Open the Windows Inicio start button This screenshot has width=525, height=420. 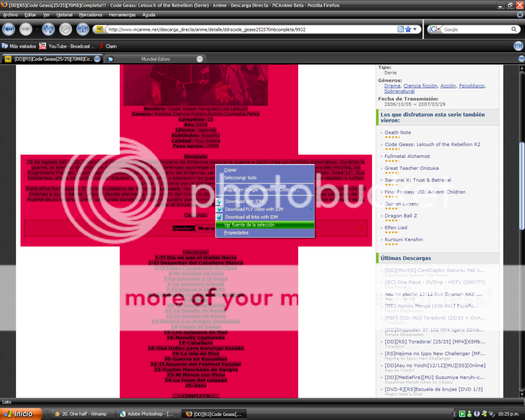point(21,414)
